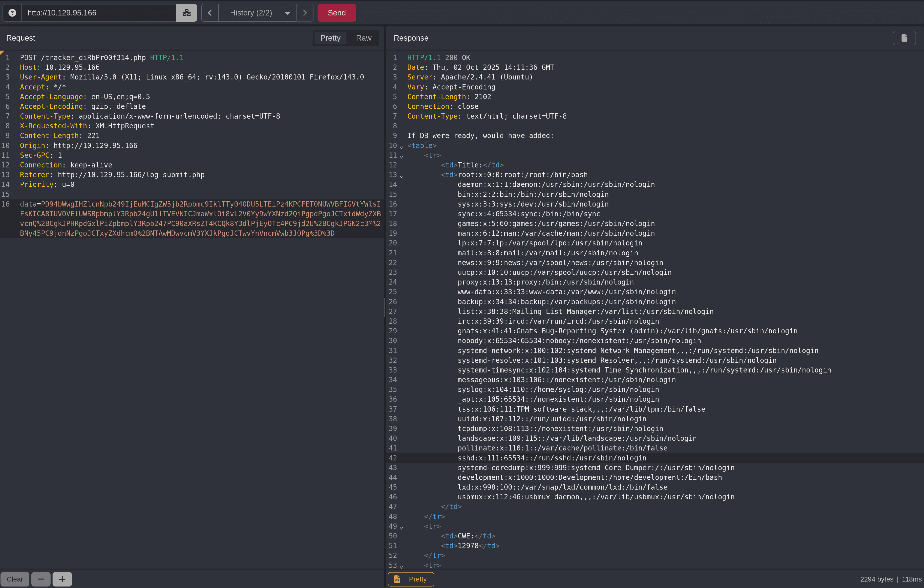Click the response document icon button
Viewport: 924px width, 588px height.
[x=904, y=38]
